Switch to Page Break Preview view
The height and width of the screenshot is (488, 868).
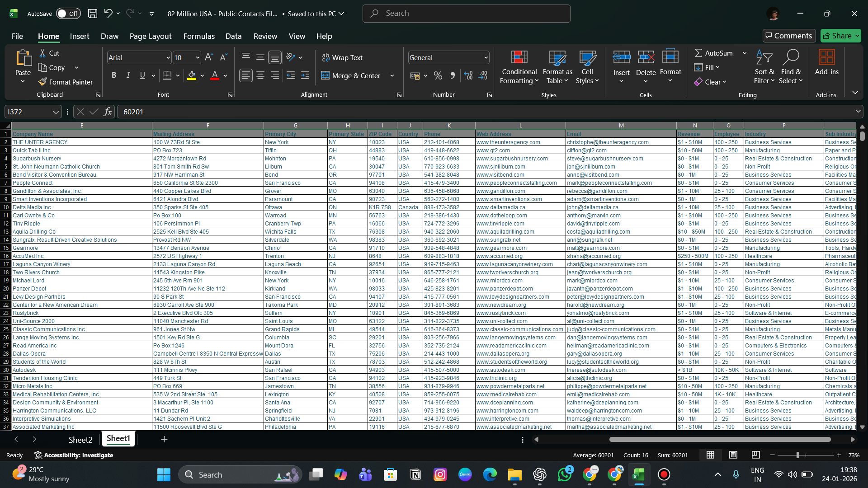point(755,455)
